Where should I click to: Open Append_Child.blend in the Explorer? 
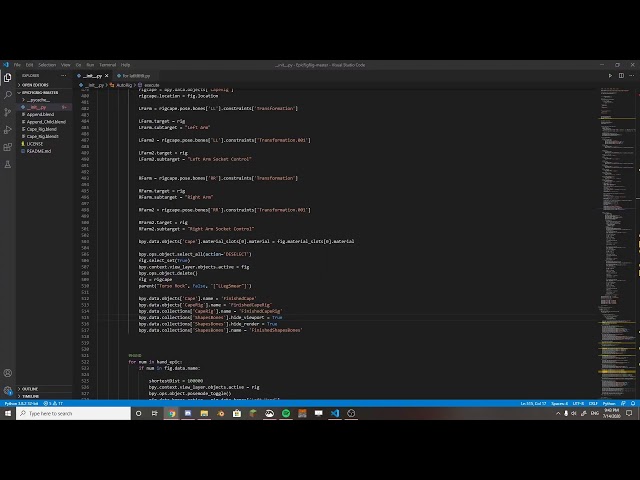click(x=44, y=122)
